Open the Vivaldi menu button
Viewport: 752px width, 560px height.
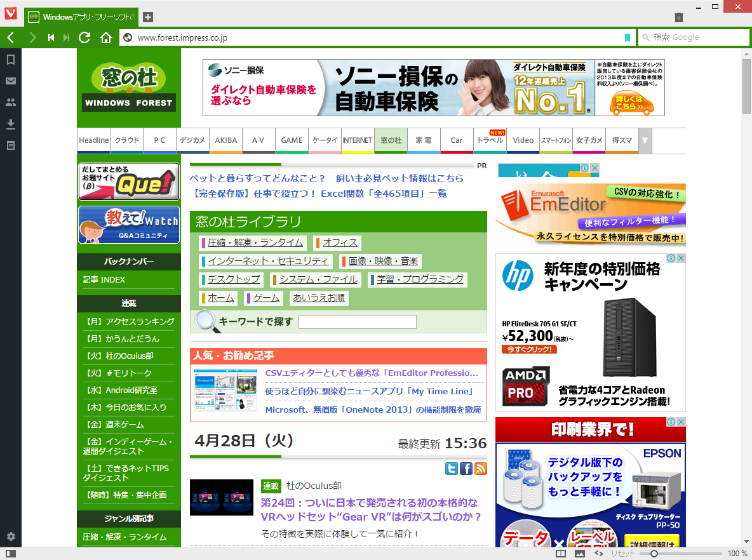10,14
